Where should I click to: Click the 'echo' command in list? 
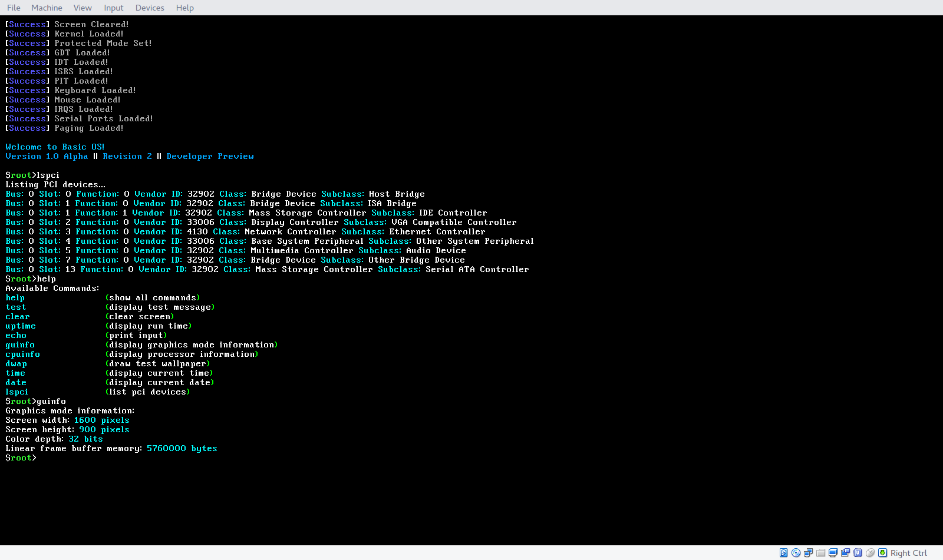click(16, 335)
